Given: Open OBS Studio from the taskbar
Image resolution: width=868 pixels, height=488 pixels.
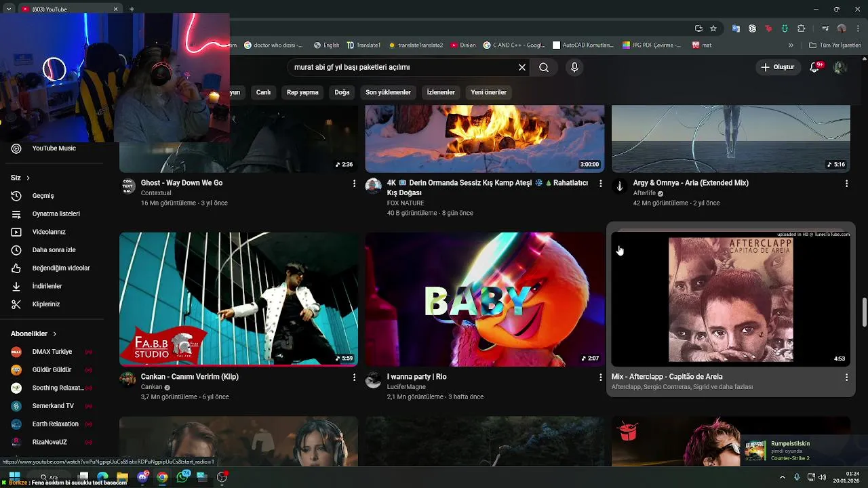Looking at the screenshot, I should click(x=222, y=477).
